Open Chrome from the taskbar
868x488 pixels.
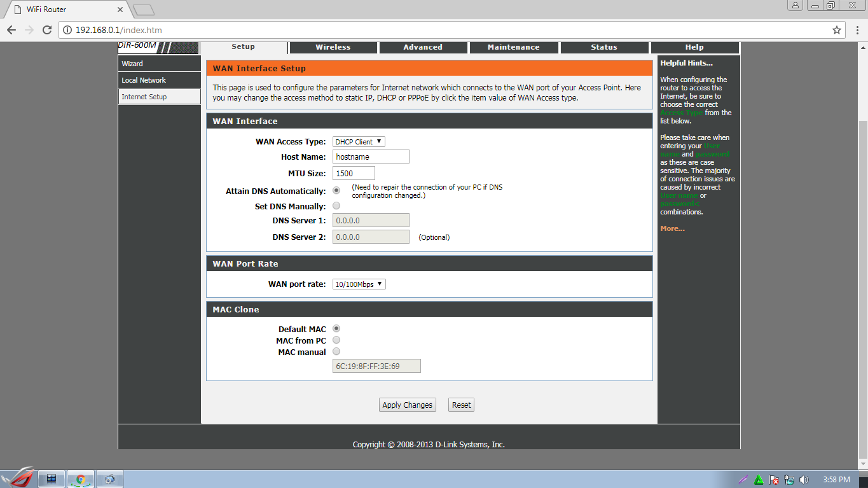(80, 478)
